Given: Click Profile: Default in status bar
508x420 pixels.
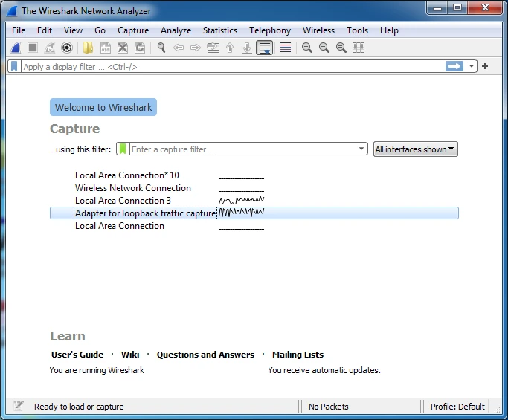Looking at the screenshot, I should point(457,407).
